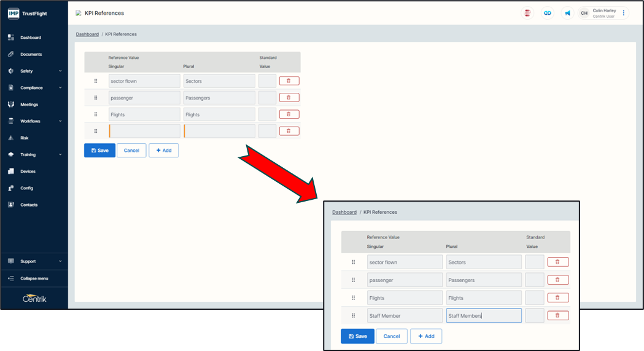Click the IMP TrustFlight logo
Screen dimensions: 644x351
[27, 14]
